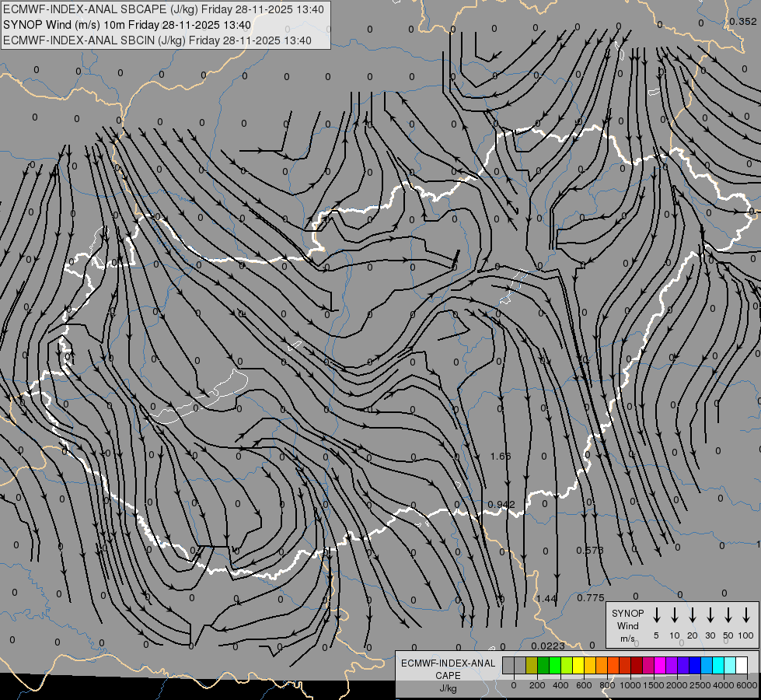Screen dimensions: 761x700
Task: Click the SYNOP Wind 10m title line
Action: pyautogui.click(x=127, y=25)
